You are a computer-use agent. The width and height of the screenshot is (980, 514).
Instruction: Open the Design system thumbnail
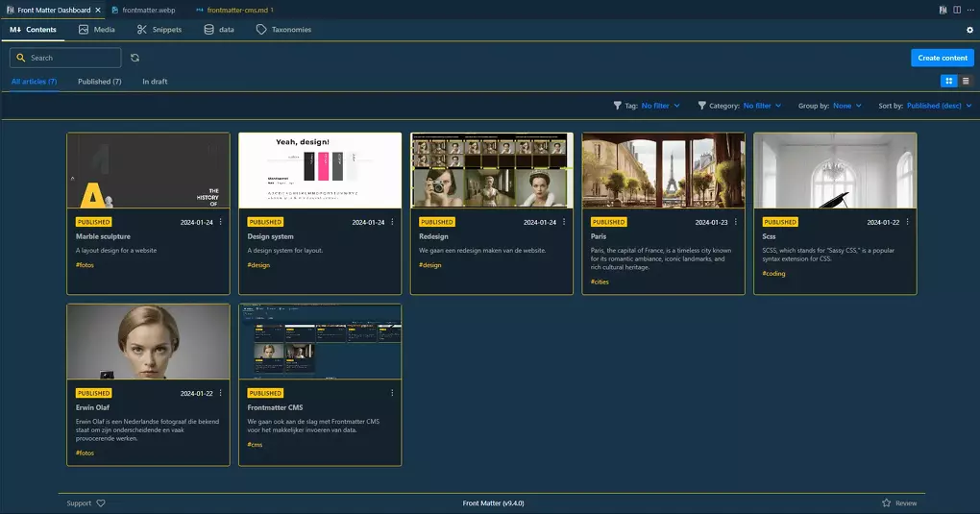[x=320, y=170]
